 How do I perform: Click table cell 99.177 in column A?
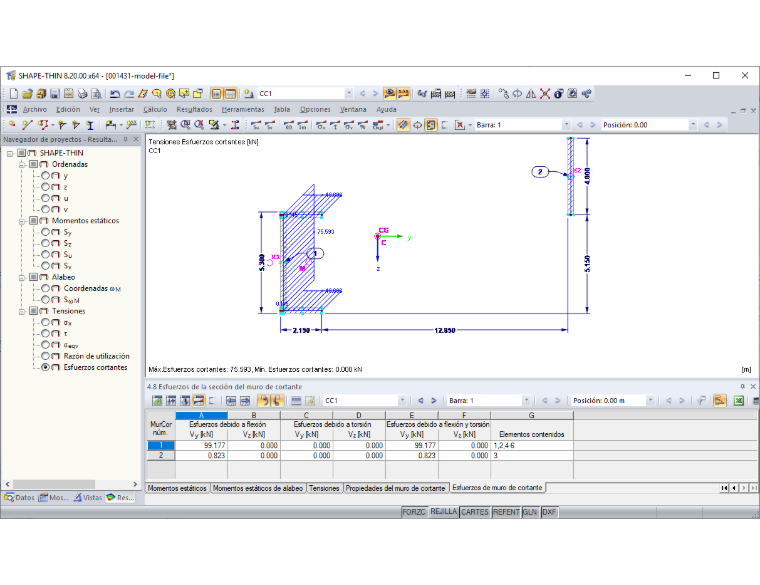[x=201, y=445]
